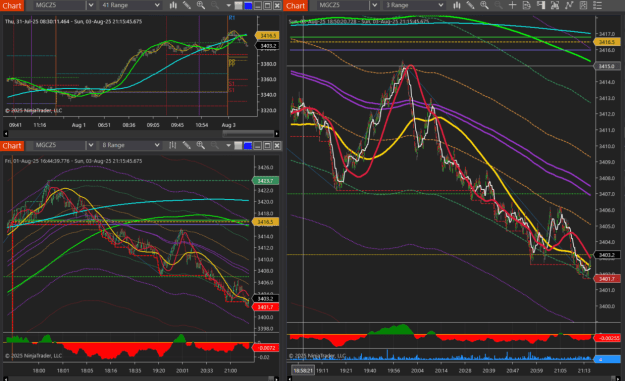This screenshot has height=381, width=625.
Task: Click right scroll arrow under 41 Range chart
Action: click(277, 134)
